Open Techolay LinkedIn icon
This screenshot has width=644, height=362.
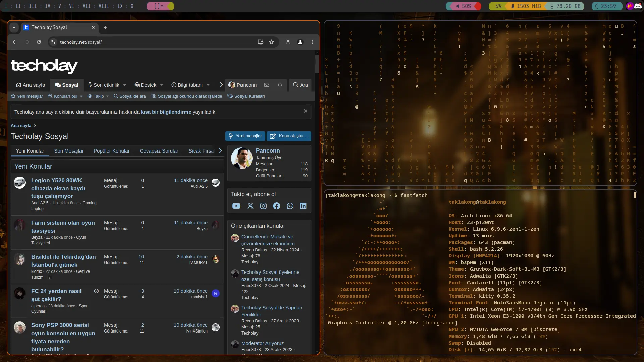pyautogui.click(x=303, y=206)
